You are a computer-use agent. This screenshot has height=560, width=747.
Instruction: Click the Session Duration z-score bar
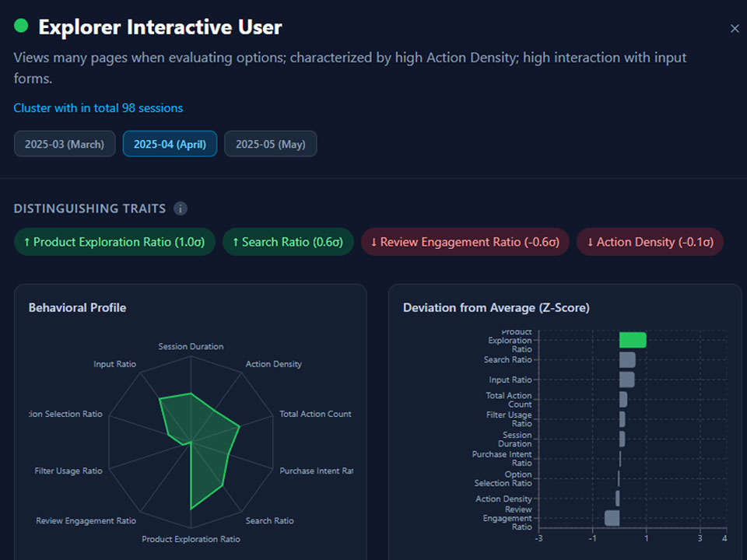coord(622,439)
